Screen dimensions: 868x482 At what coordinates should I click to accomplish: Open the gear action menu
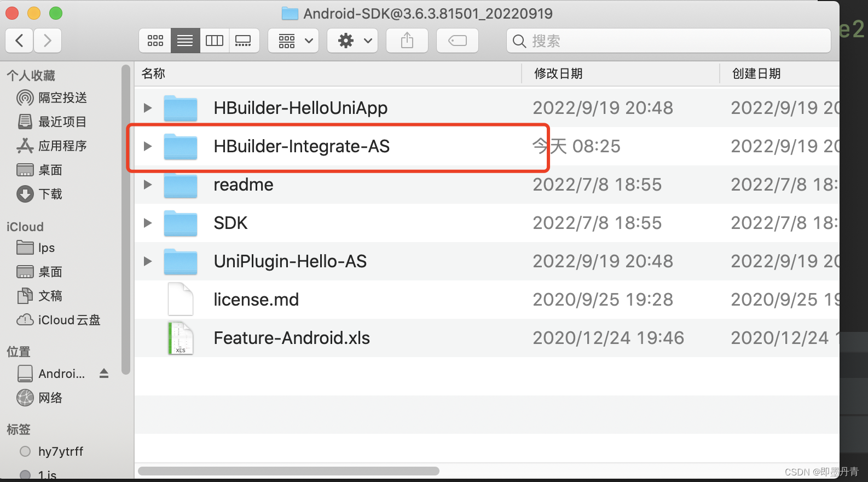[352, 41]
